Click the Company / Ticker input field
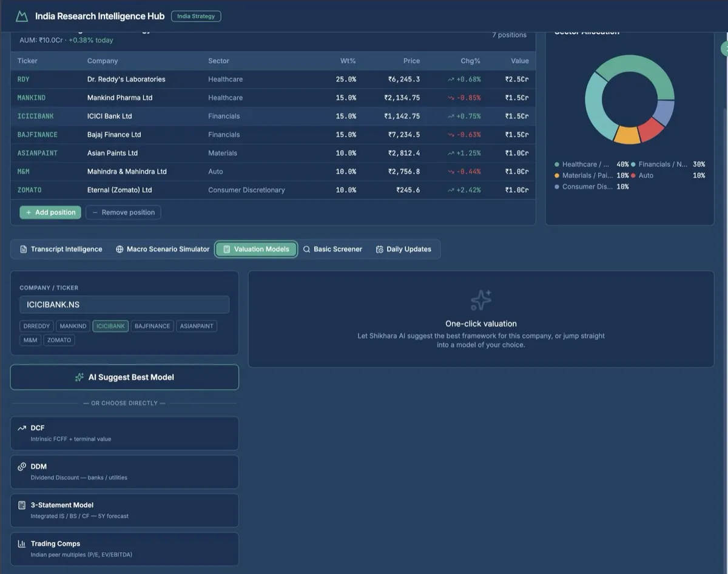The height and width of the screenshot is (574, 728). [x=124, y=305]
